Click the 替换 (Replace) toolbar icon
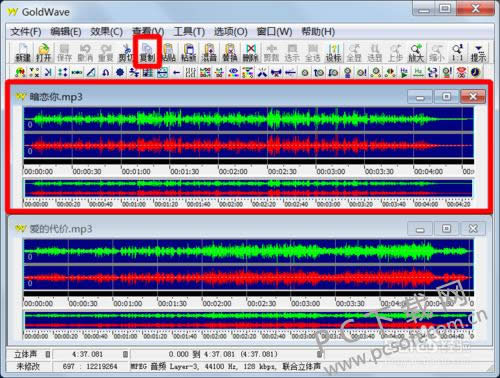 [230, 53]
